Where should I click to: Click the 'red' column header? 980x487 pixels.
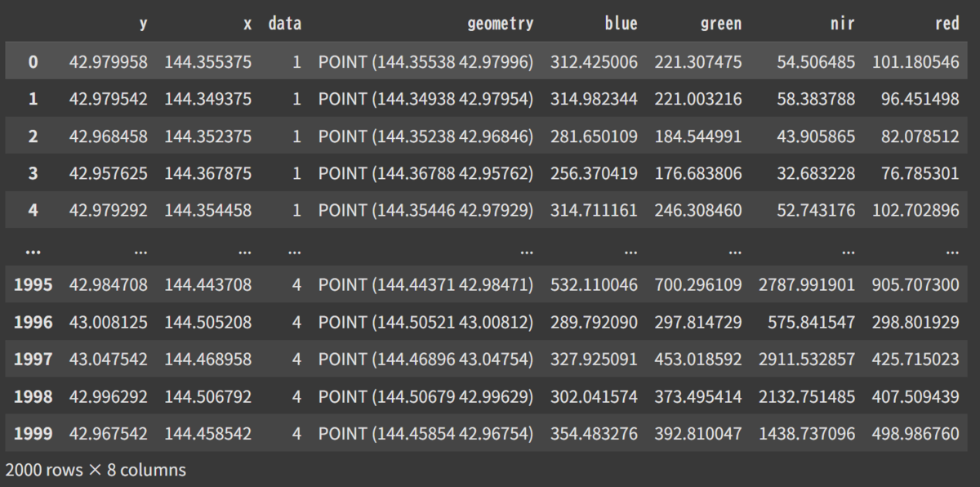pos(947,24)
